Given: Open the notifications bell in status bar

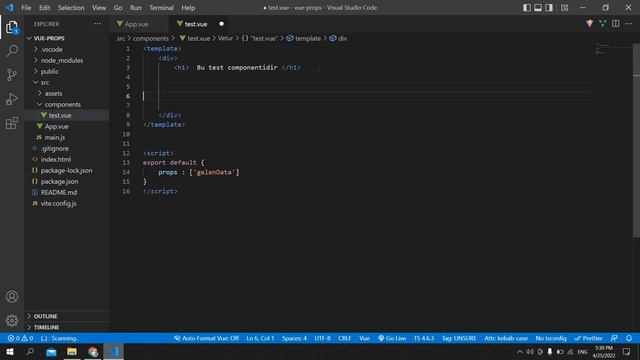Looking at the screenshot, I should click(629, 338).
